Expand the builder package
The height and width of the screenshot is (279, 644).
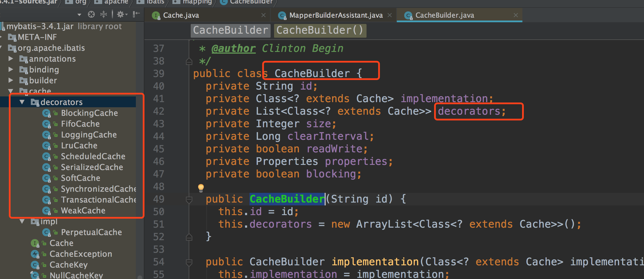(x=11, y=80)
